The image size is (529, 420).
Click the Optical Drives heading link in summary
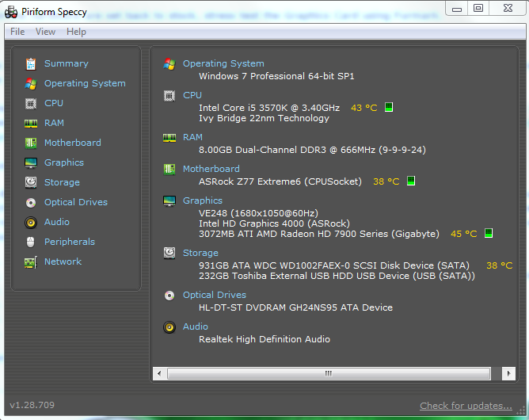pos(215,295)
